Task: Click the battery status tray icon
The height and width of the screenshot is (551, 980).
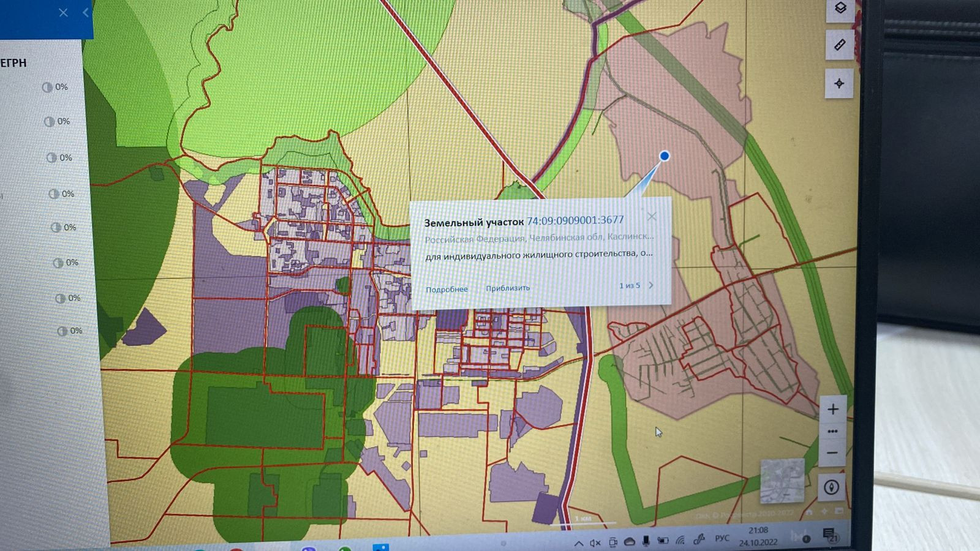Action: (663, 541)
